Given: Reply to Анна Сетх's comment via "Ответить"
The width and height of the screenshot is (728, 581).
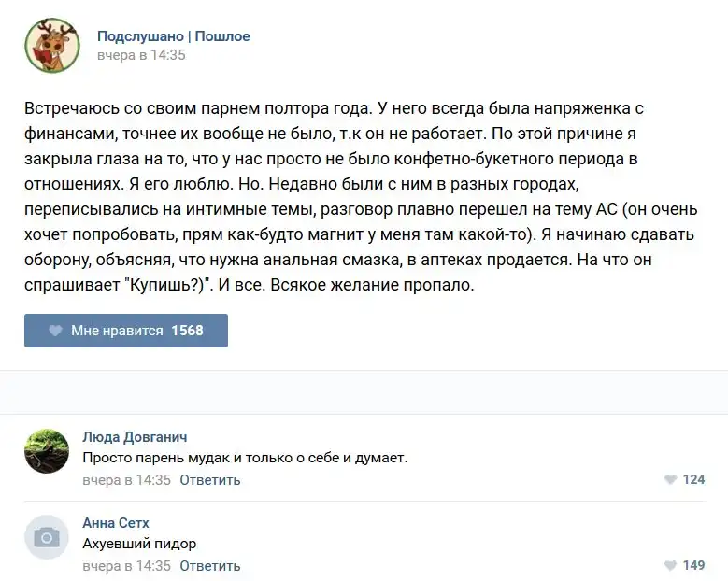Looking at the screenshot, I should click(209, 566).
